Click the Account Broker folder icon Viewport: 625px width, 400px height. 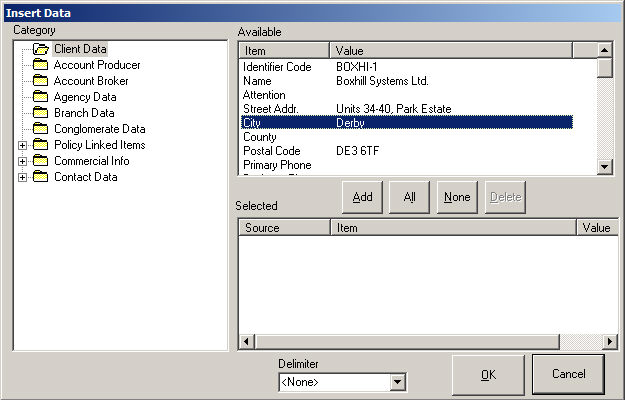40,81
